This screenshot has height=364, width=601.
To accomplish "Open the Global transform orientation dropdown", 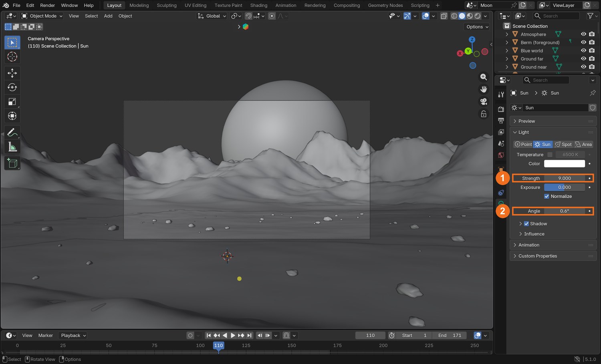I will coord(212,16).
